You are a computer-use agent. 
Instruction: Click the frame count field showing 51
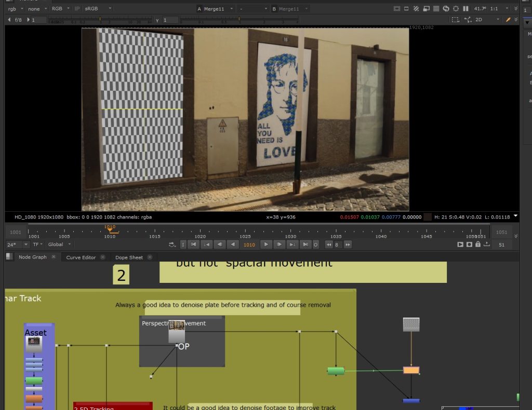point(501,244)
